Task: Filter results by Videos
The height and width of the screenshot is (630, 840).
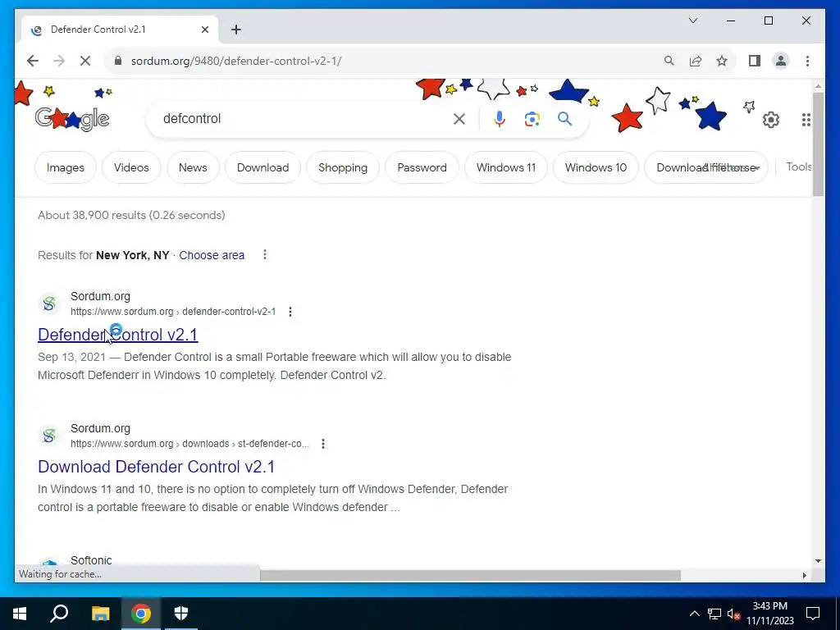Action: tap(131, 167)
